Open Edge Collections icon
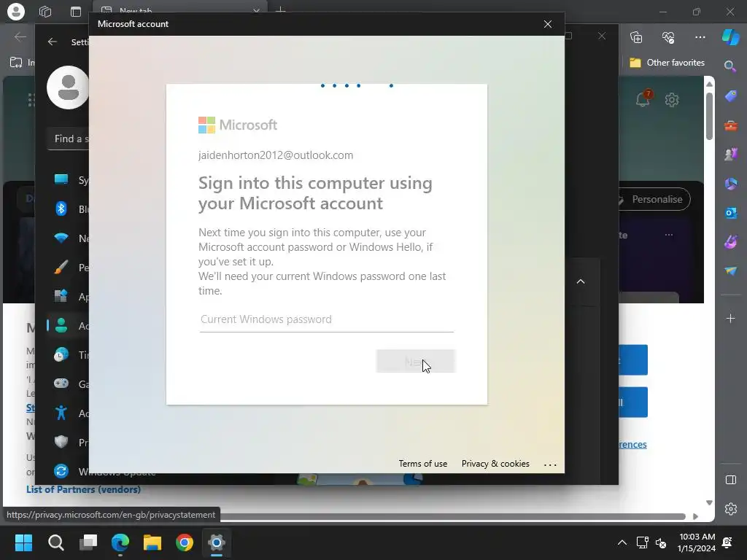 pyautogui.click(x=636, y=37)
